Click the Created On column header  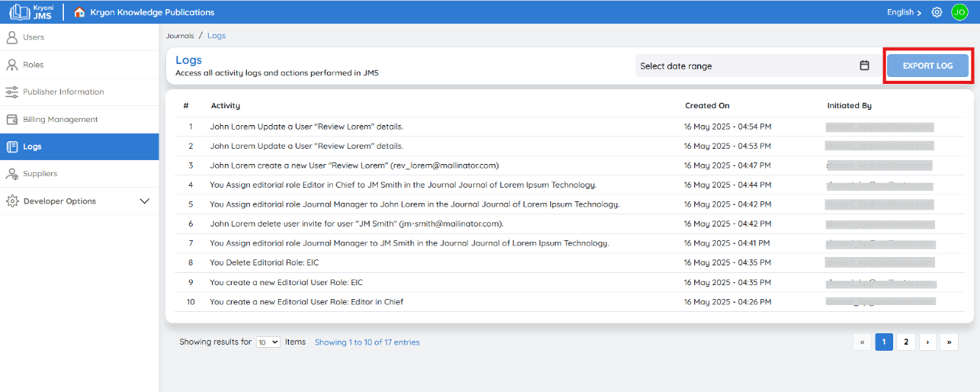pos(707,106)
